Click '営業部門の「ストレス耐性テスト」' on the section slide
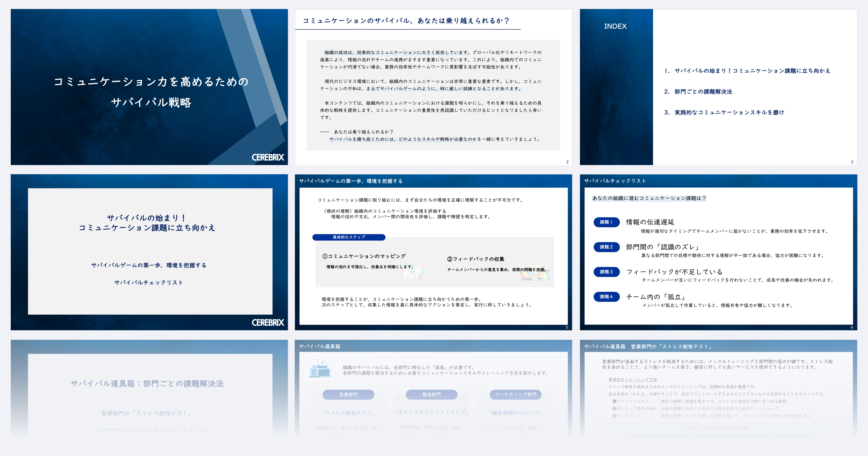The height and width of the screenshot is (456, 868). tap(147, 413)
